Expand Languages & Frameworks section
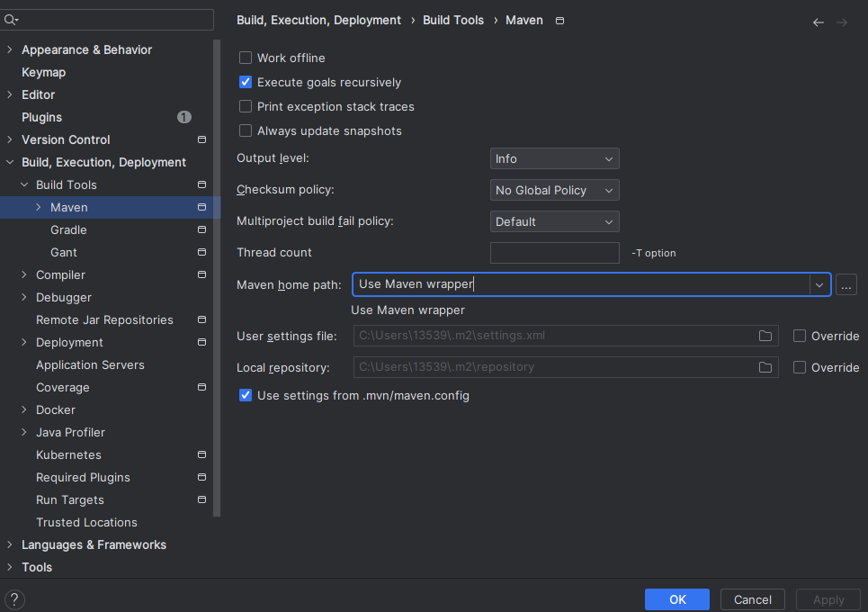Image resolution: width=868 pixels, height=612 pixels. pos(9,545)
